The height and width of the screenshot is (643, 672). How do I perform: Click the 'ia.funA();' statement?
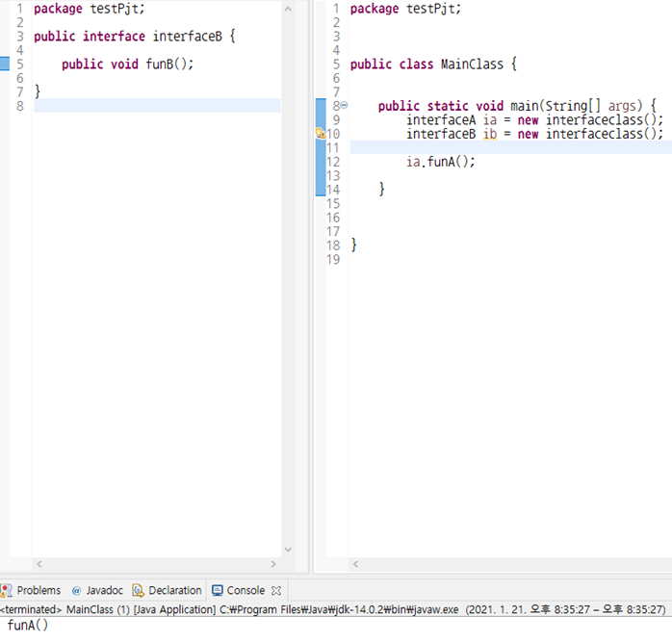pyautogui.click(x=441, y=162)
